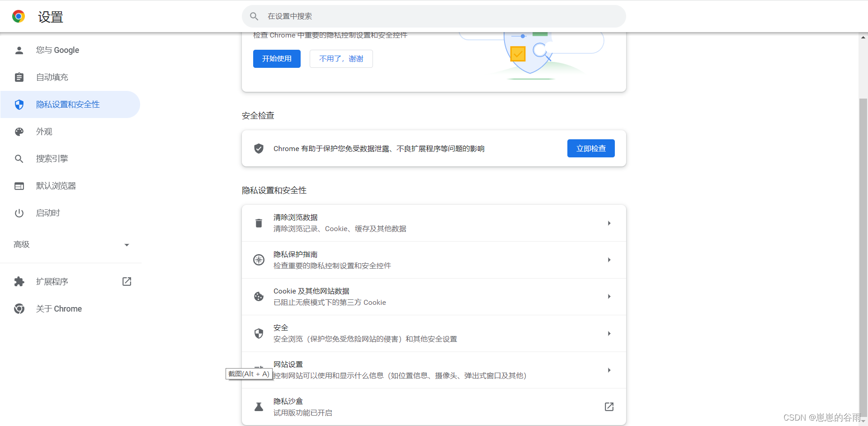Click the external link icon beside 扩展程序
Image resolution: width=868 pixels, height=426 pixels.
click(x=127, y=282)
